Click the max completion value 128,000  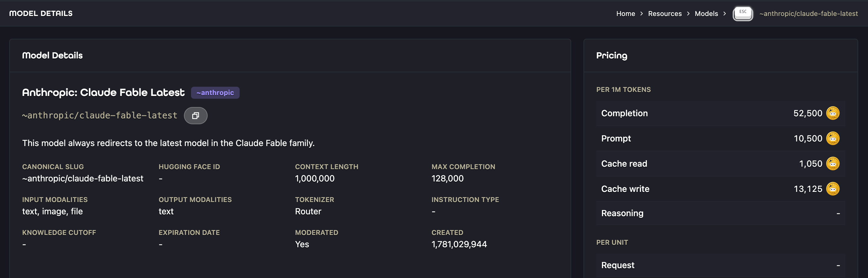click(x=448, y=179)
